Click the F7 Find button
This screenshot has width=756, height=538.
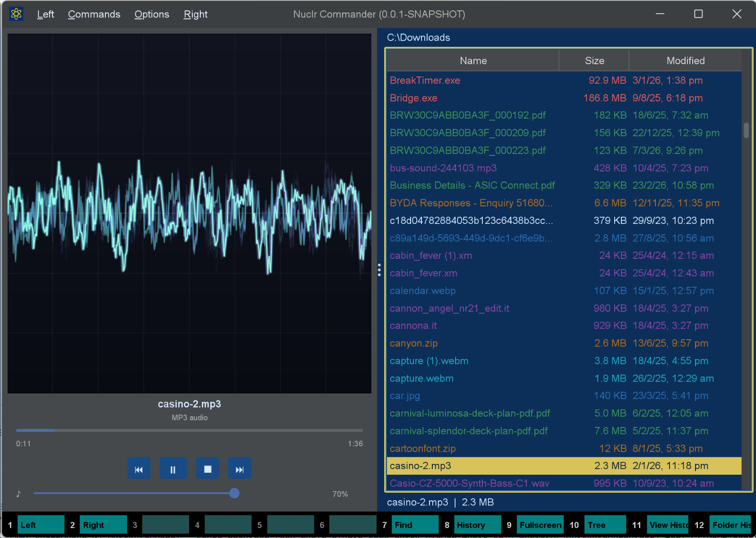(415, 525)
